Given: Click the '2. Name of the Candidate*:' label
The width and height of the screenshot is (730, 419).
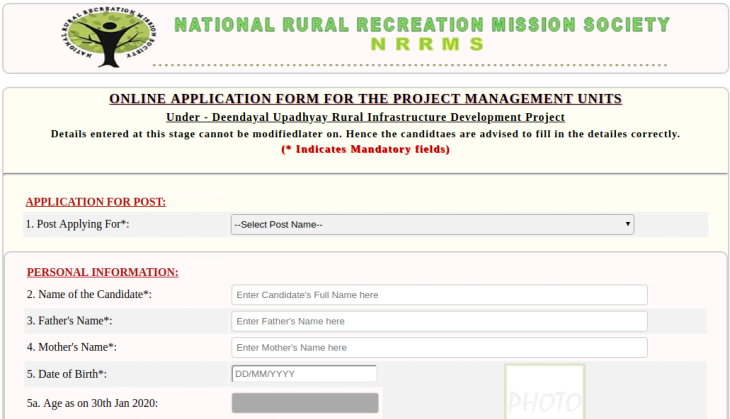Looking at the screenshot, I should click(x=89, y=295).
